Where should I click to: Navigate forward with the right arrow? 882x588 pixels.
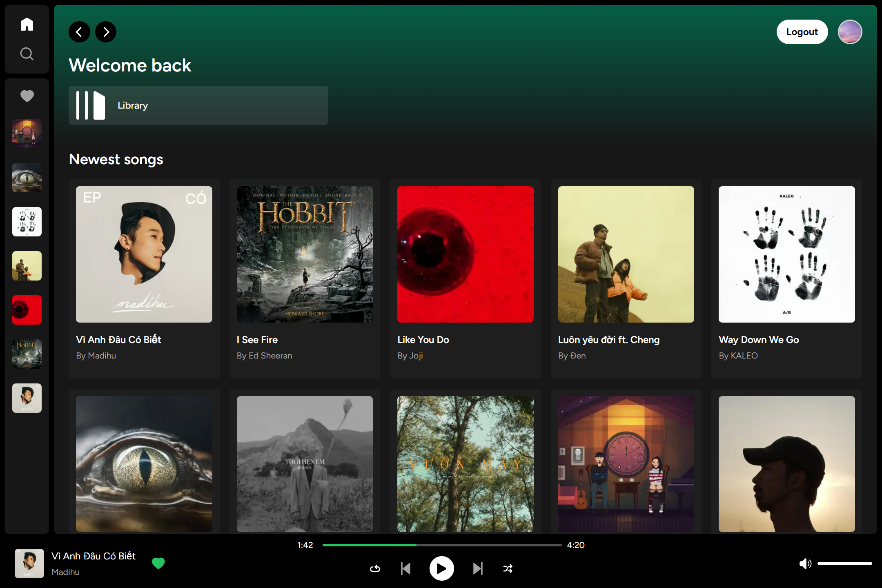(105, 31)
